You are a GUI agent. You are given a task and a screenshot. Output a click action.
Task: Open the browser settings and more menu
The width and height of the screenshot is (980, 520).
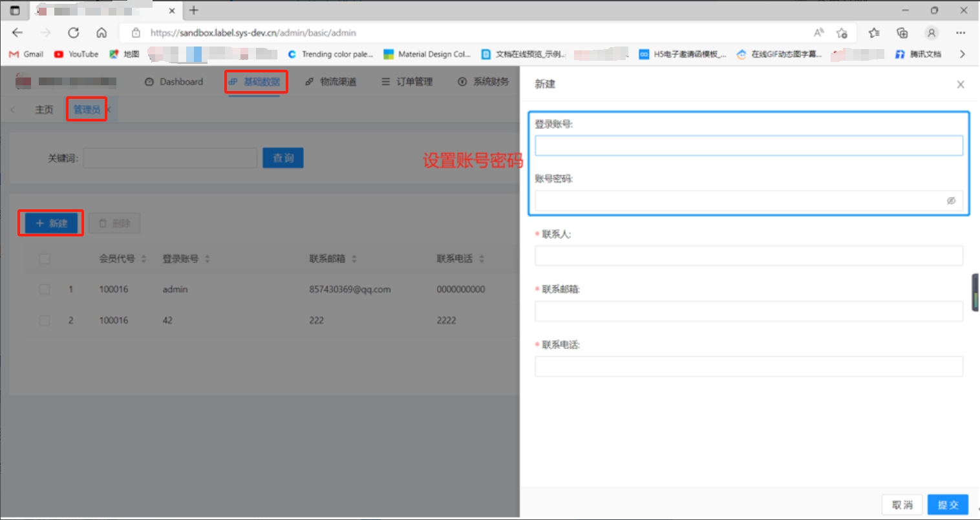tap(961, 33)
